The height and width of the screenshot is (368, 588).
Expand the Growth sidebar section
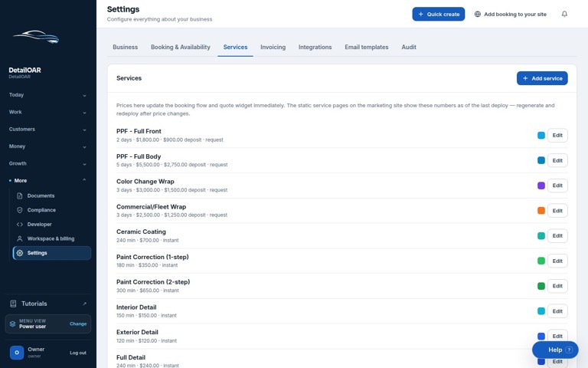(47, 163)
